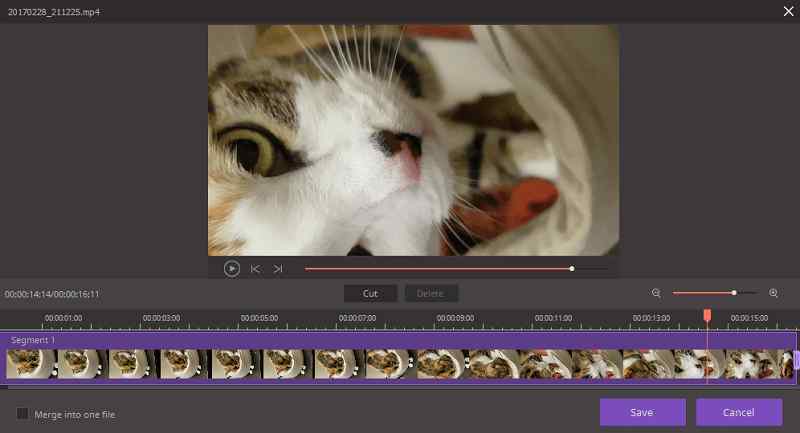800x433 pixels.
Task: Click the segment's right edge trim handle
Action: point(797,360)
